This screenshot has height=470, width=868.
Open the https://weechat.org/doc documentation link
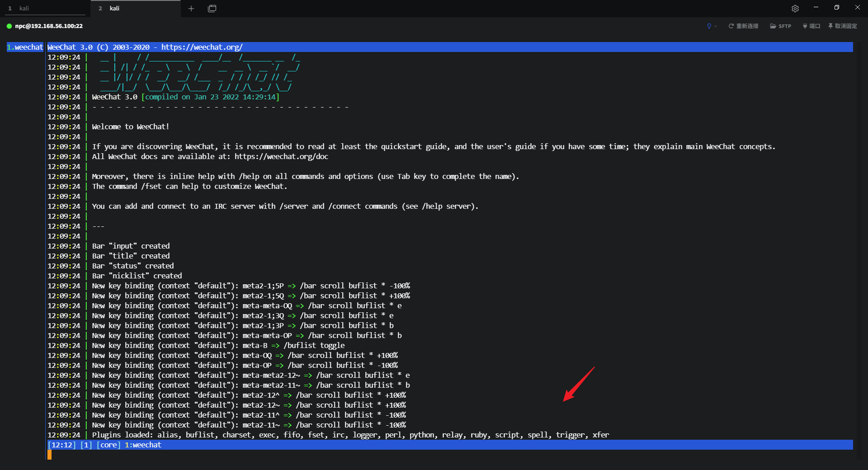pyautogui.click(x=281, y=156)
